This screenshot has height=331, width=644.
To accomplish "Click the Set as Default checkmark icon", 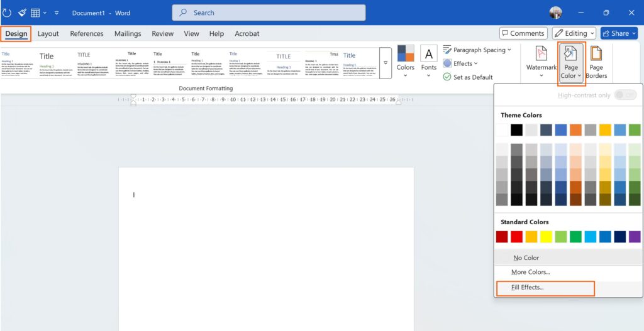I will click(447, 77).
